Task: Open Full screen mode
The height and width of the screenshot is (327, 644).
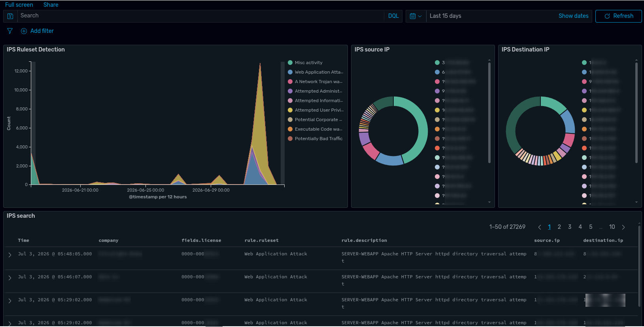Action: coord(19,5)
